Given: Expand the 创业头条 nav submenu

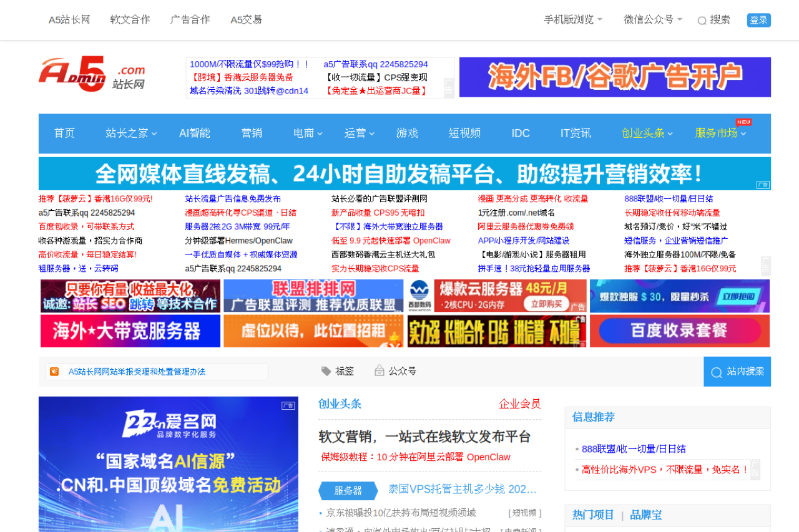Looking at the screenshot, I should point(670,133).
